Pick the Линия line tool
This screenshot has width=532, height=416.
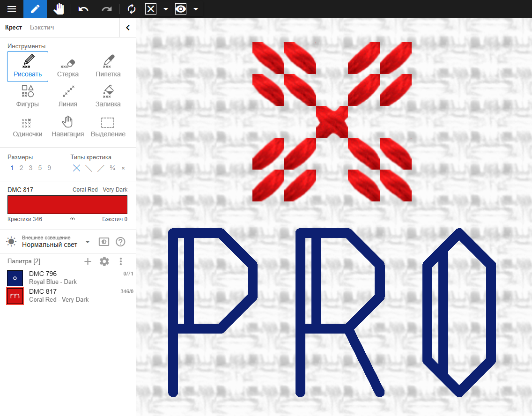tap(68, 97)
